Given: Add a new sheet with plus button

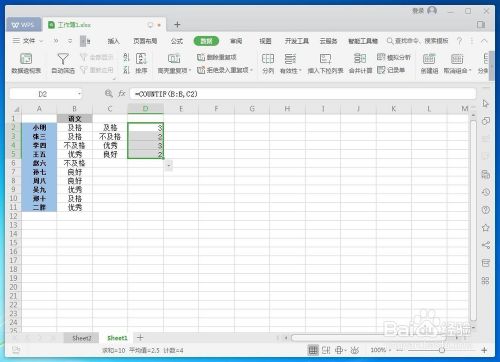Looking at the screenshot, I should point(140,338).
